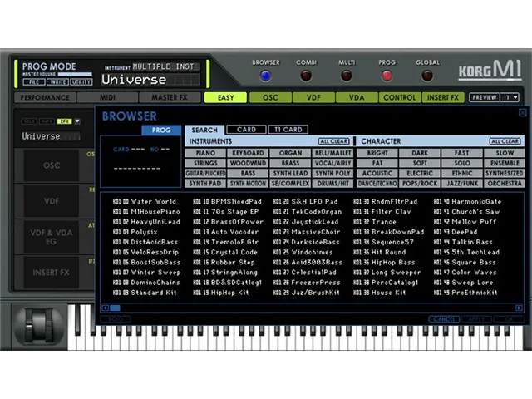Toggle the ORCHESTRA character filter
This screenshot has height=399, width=532.
505,184
